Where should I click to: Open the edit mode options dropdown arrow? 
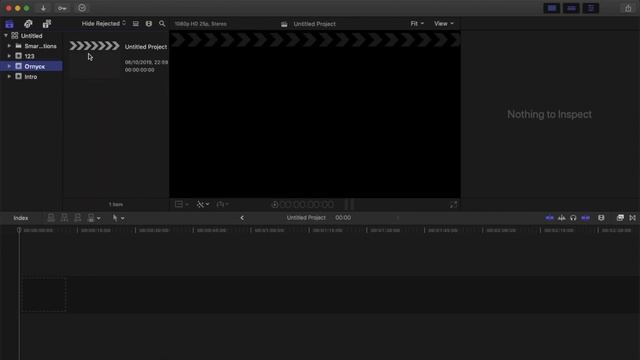pos(99,218)
